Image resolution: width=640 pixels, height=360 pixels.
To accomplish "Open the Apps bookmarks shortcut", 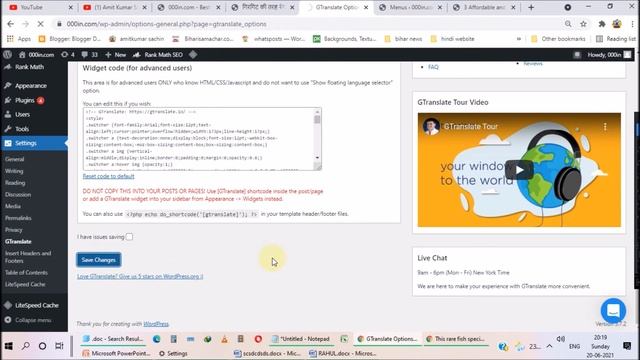I will 19,39.
